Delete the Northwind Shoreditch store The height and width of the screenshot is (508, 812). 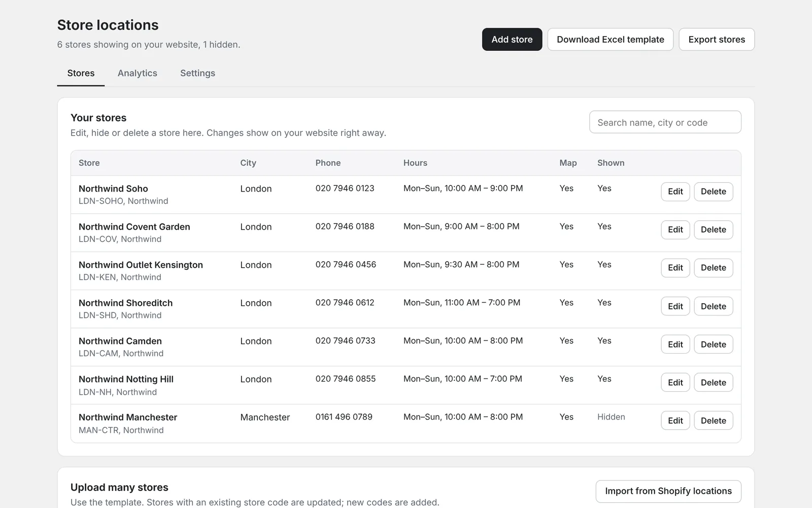pyautogui.click(x=714, y=306)
